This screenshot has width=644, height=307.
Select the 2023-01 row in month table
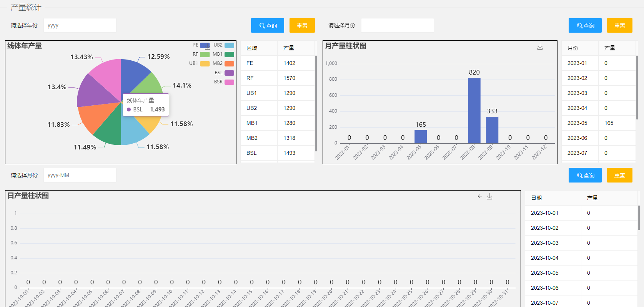tap(599, 63)
